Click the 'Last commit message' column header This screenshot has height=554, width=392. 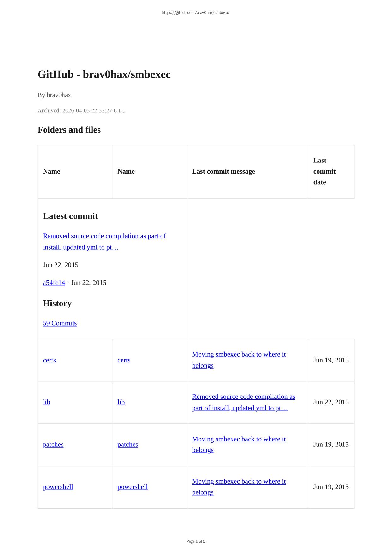(223, 172)
